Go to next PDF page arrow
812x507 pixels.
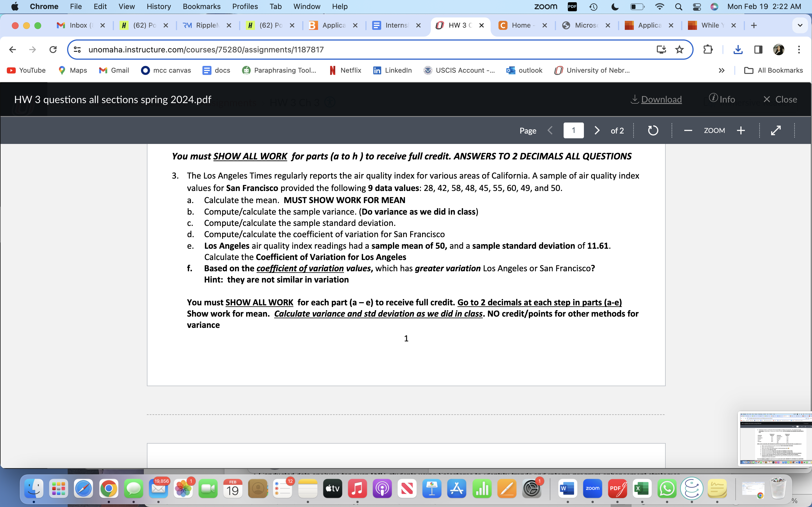(x=597, y=130)
